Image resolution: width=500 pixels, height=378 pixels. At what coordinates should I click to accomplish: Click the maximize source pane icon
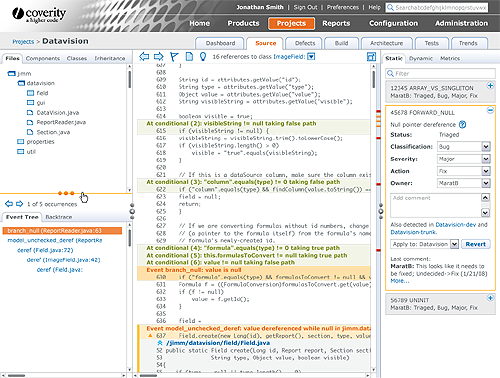pos(371,57)
